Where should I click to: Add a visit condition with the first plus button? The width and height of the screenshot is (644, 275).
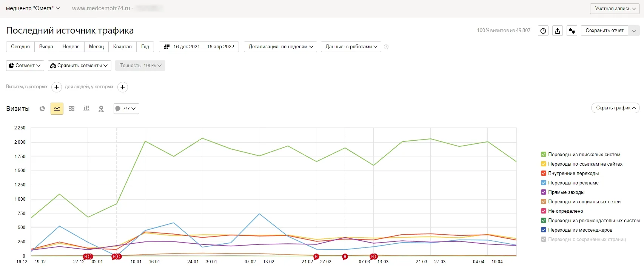[57, 87]
